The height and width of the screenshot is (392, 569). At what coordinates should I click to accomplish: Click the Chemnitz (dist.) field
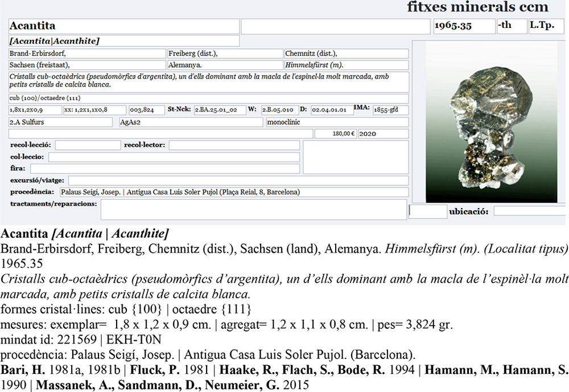pyautogui.click(x=347, y=53)
